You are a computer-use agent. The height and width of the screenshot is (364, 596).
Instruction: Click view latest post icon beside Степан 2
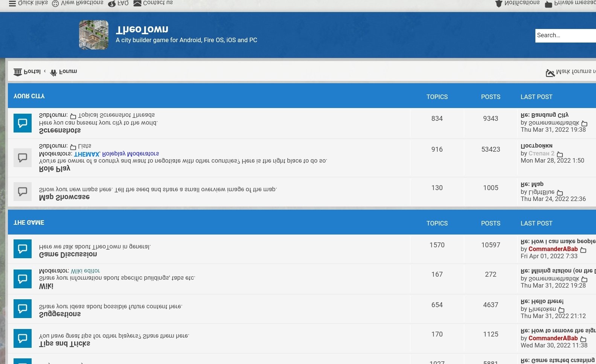[560, 154]
